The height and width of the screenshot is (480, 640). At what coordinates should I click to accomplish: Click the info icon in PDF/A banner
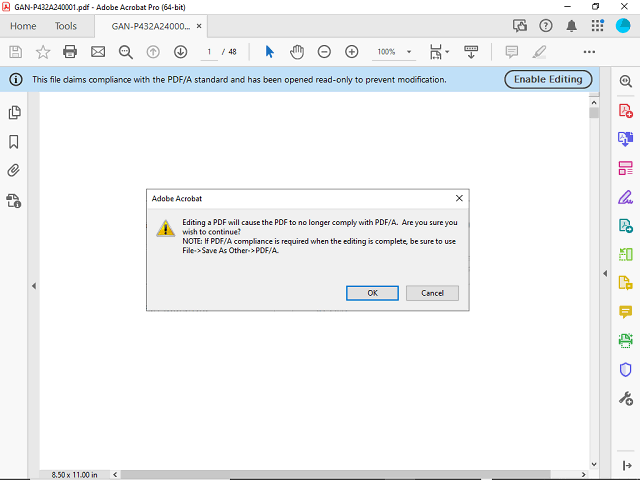point(16,80)
